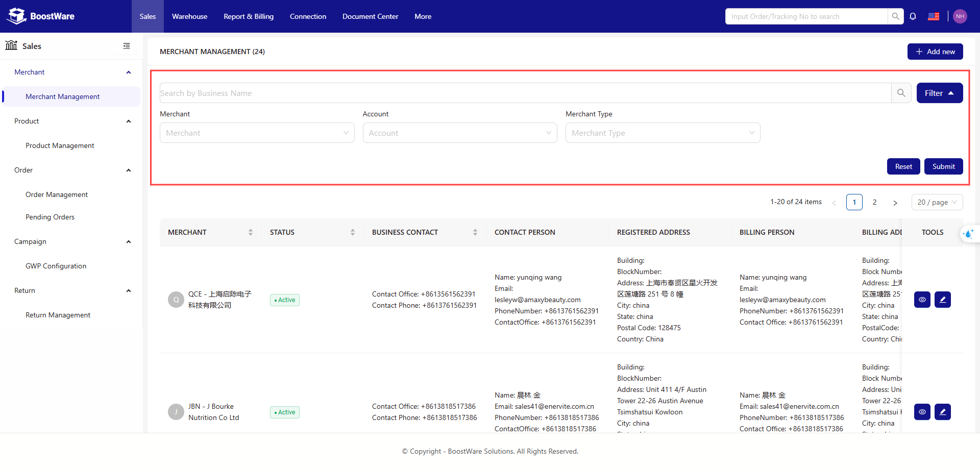Click the Active status badge for QCE
Viewport: 980px width, 469px height.
285,300
